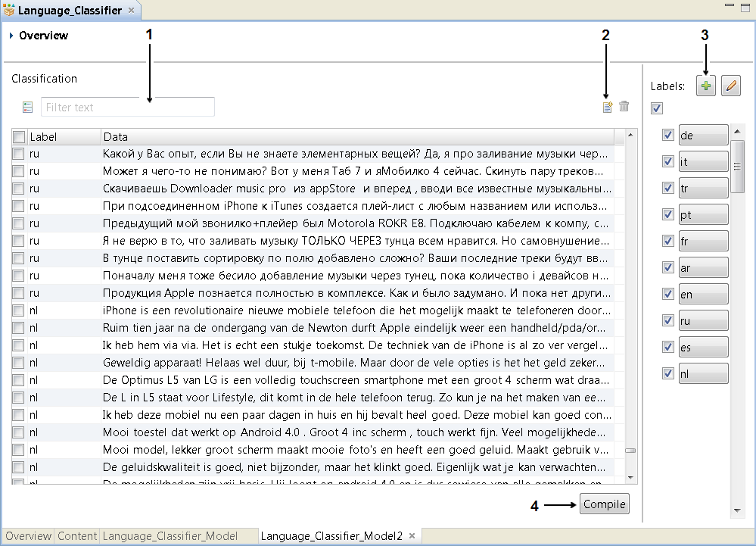The image size is (756, 546).
Task: Maximize the editor pane
Action: click(x=745, y=8)
